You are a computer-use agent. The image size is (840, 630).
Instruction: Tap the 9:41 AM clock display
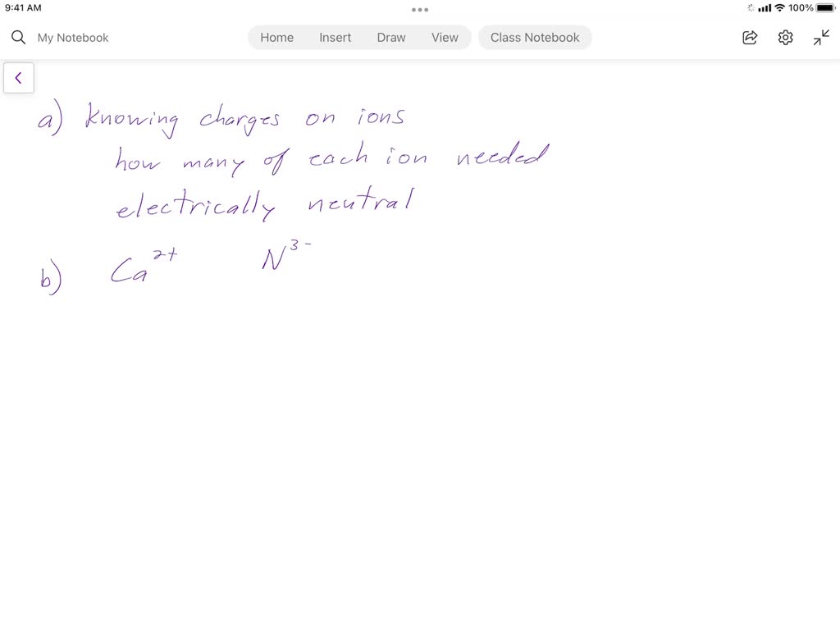[x=22, y=8]
